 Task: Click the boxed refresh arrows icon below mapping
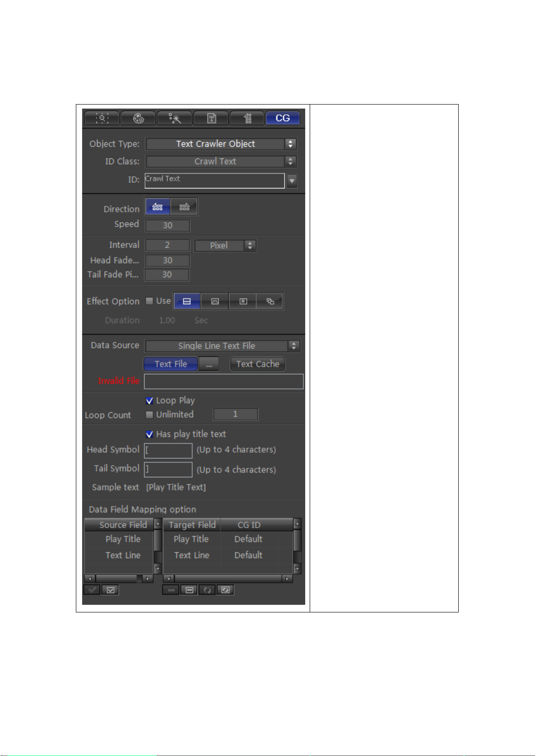click(x=225, y=590)
